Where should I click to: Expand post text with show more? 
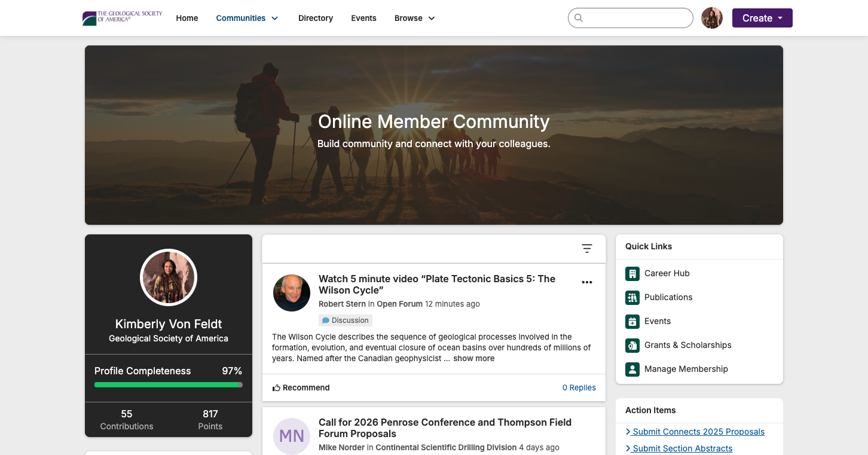(x=473, y=359)
